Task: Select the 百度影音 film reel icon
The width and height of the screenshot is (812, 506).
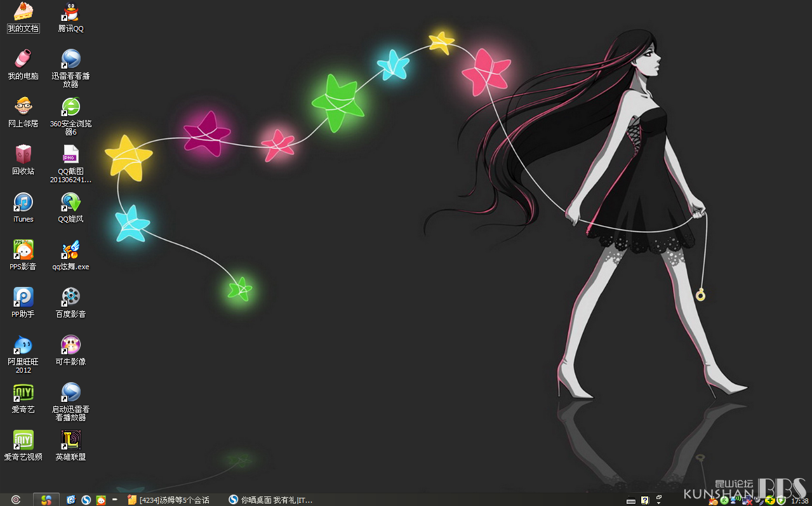Action: point(70,302)
